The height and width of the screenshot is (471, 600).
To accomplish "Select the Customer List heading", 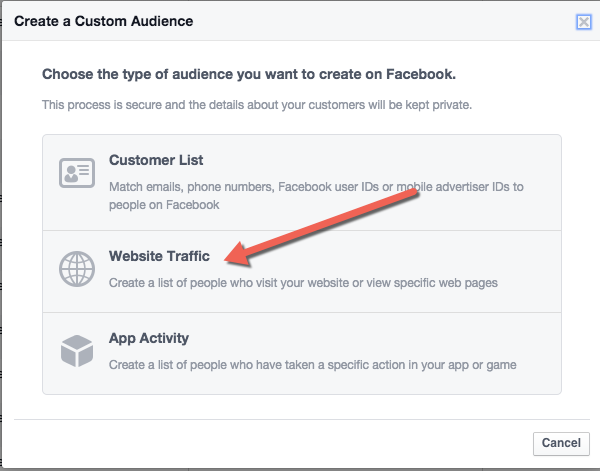I will (156, 160).
